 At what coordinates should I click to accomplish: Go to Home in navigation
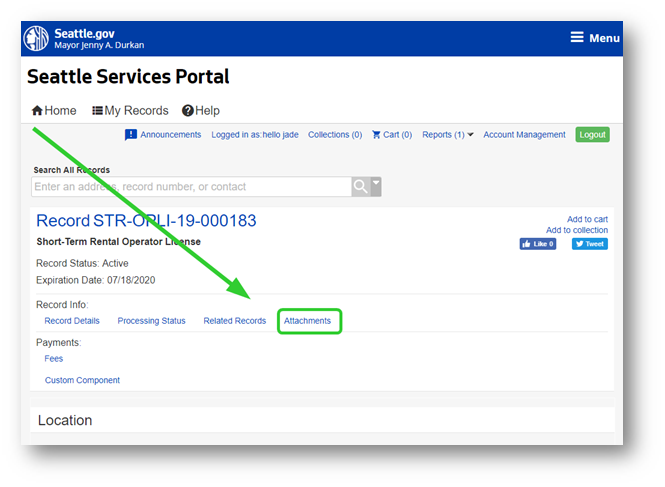54,111
